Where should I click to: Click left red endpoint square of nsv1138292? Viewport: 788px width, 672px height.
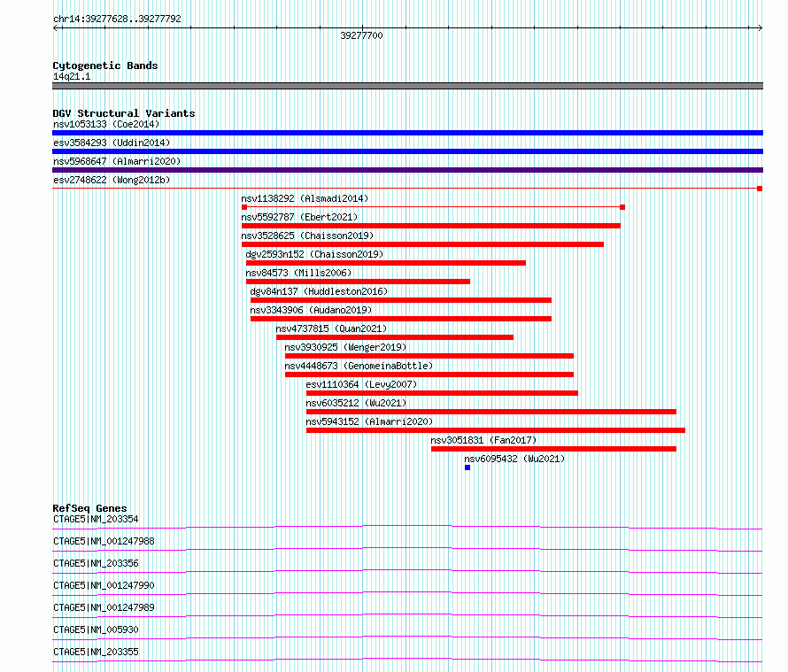[x=244, y=207]
